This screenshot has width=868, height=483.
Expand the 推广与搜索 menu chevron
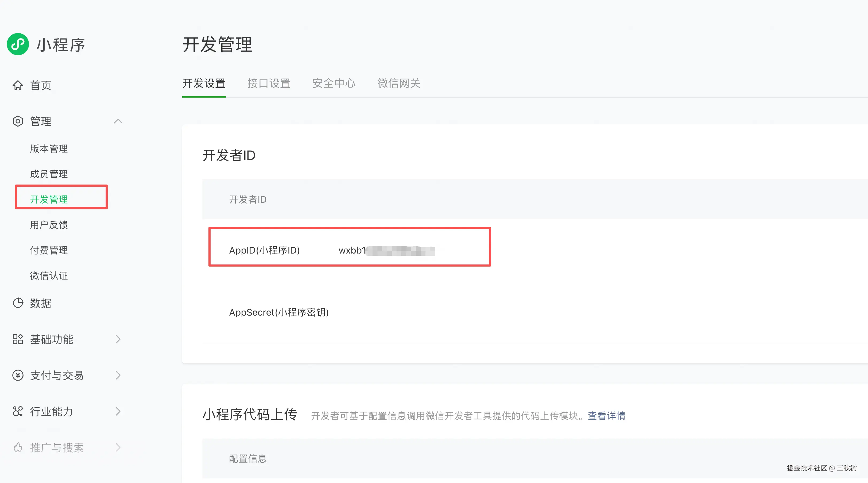(x=118, y=447)
